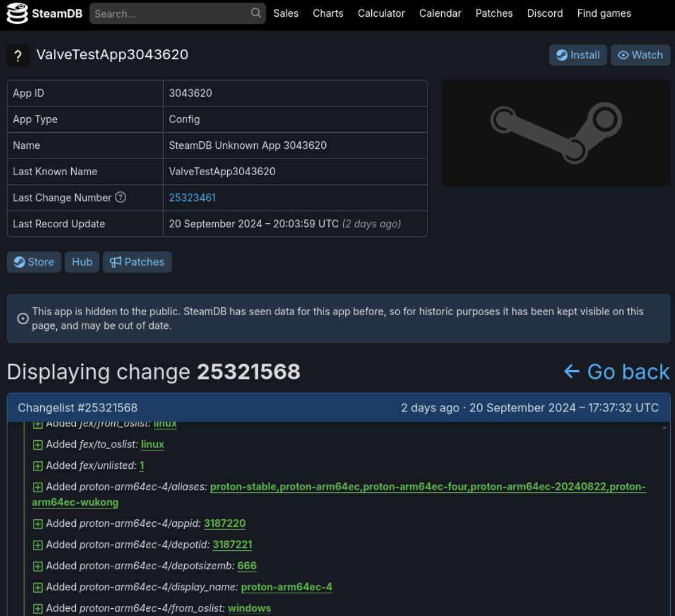Click the plus icon beside proton-arm64ec-4/appid
This screenshot has height=616, width=675.
(x=38, y=524)
